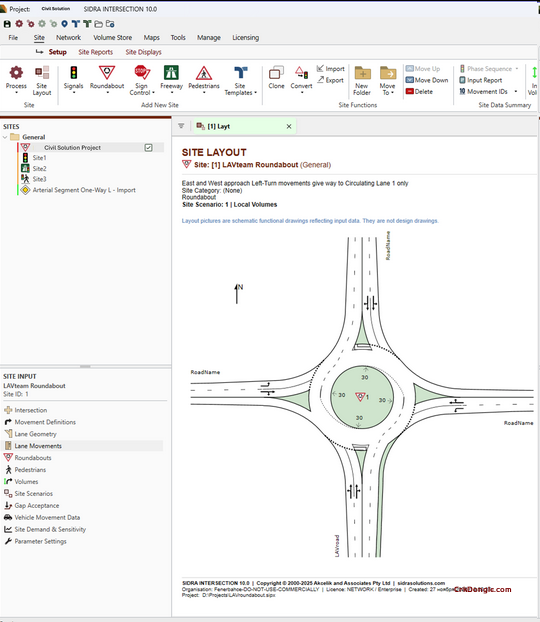Click the Export button in Site Functions
Screen dimensions: 540x622
tap(330, 80)
